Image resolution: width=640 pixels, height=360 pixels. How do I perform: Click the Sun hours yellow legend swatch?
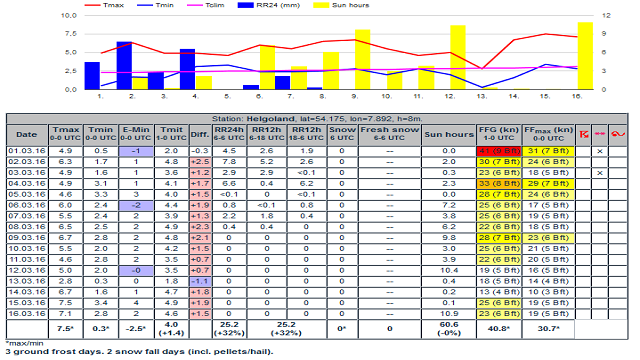point(321,5)
